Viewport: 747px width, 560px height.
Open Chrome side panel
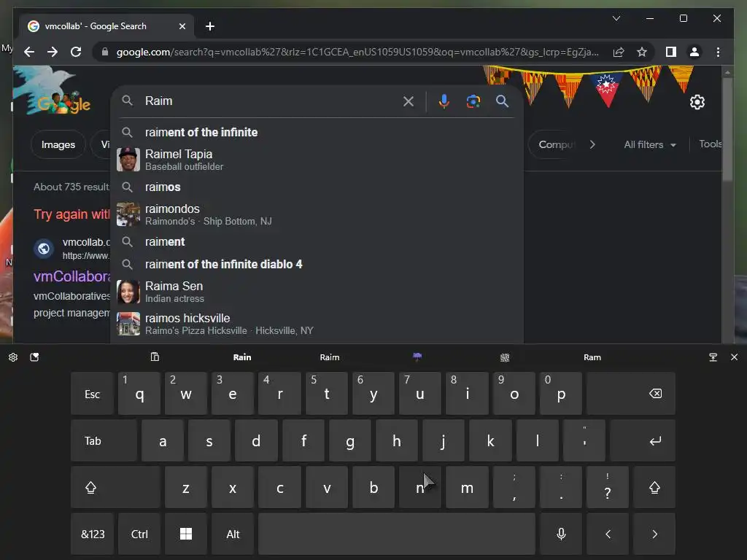(x=671, y=52)
